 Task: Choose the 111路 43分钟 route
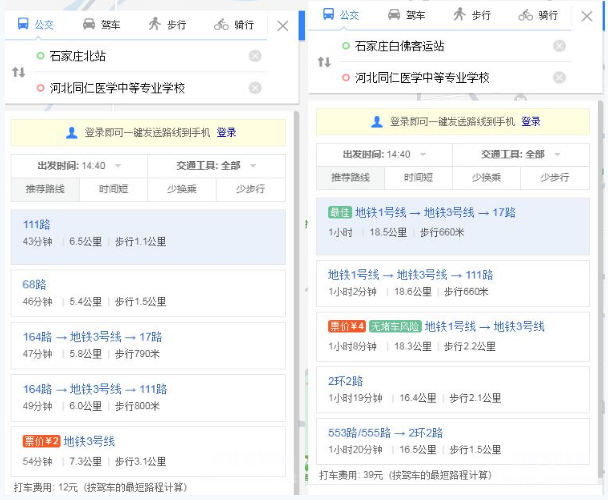pos(148,237)
